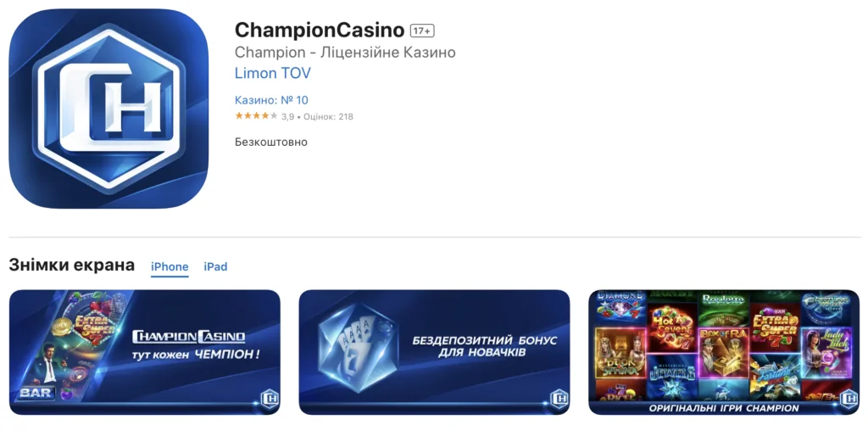Open the Казино: № 10 chart ranking link

click(x=271, y=100)
